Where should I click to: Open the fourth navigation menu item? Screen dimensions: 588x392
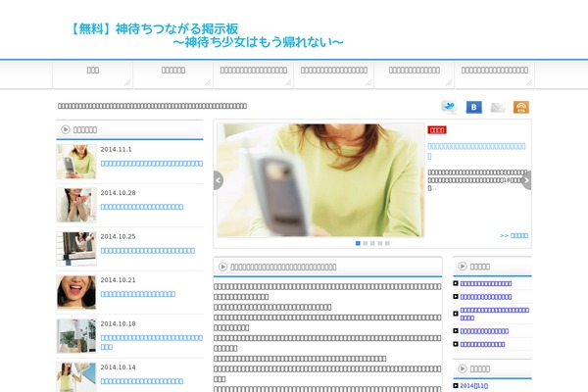[334, 74]
